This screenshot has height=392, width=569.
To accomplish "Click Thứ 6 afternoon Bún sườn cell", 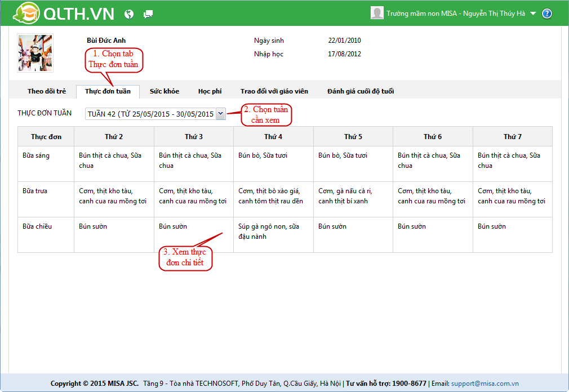I will (x=433, y=235).
